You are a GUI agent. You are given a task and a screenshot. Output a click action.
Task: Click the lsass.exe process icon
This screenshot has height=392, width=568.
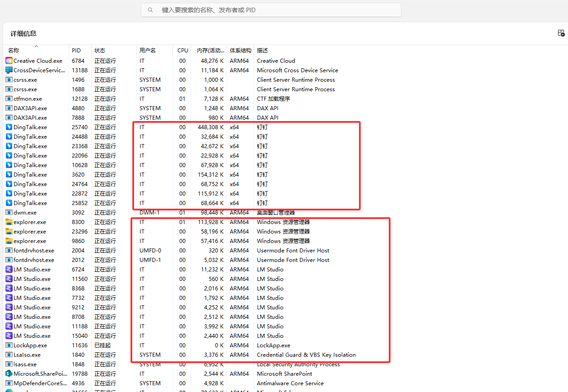pyautogui.click(x=9, y=364)
